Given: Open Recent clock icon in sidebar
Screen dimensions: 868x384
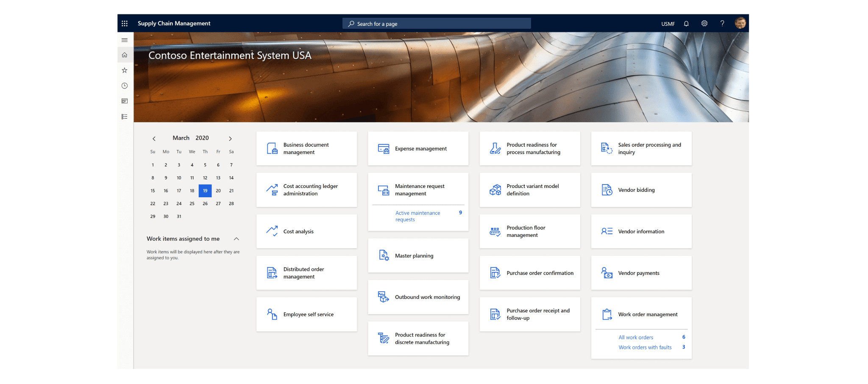Looking at the screenshot, I should [x=125, y=86].
